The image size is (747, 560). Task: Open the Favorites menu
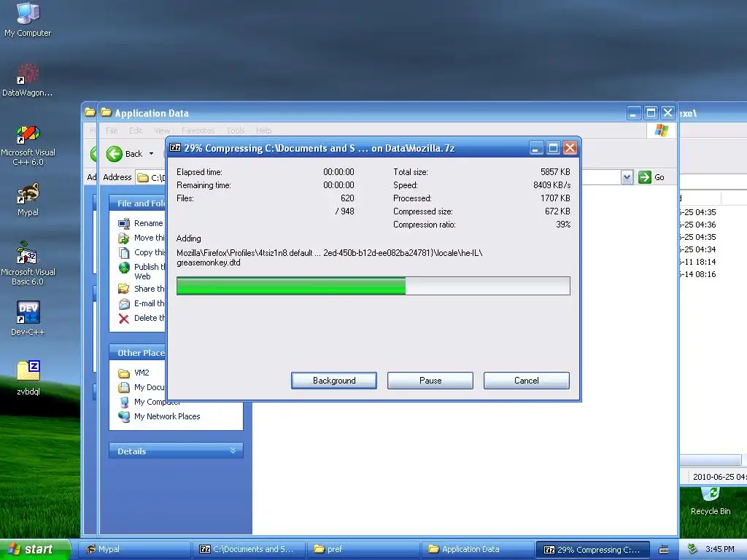pos(198,131)
